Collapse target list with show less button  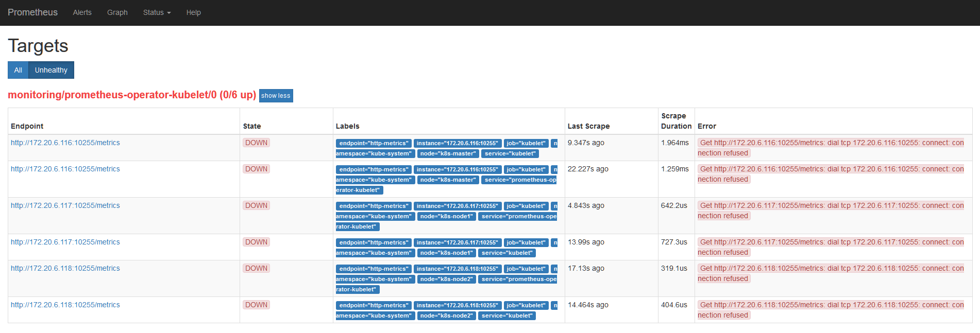pyautogui.click(x=276, y=96)
